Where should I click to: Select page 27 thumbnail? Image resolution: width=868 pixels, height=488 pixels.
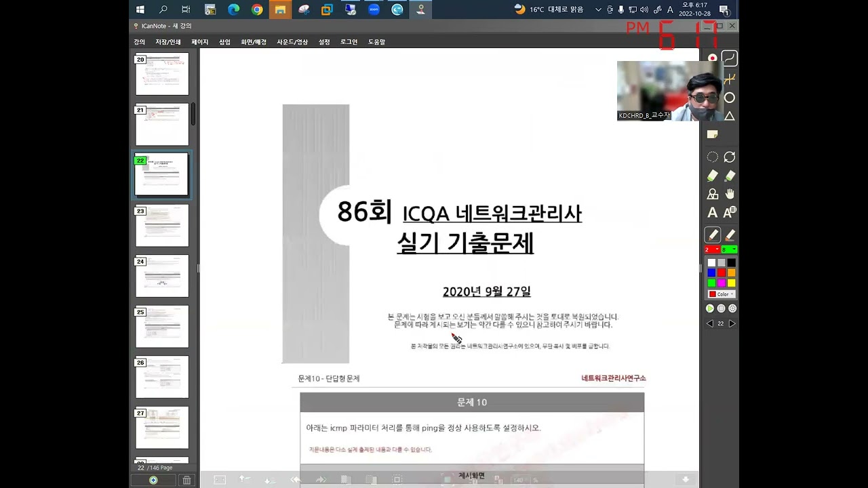click(162, 428)
